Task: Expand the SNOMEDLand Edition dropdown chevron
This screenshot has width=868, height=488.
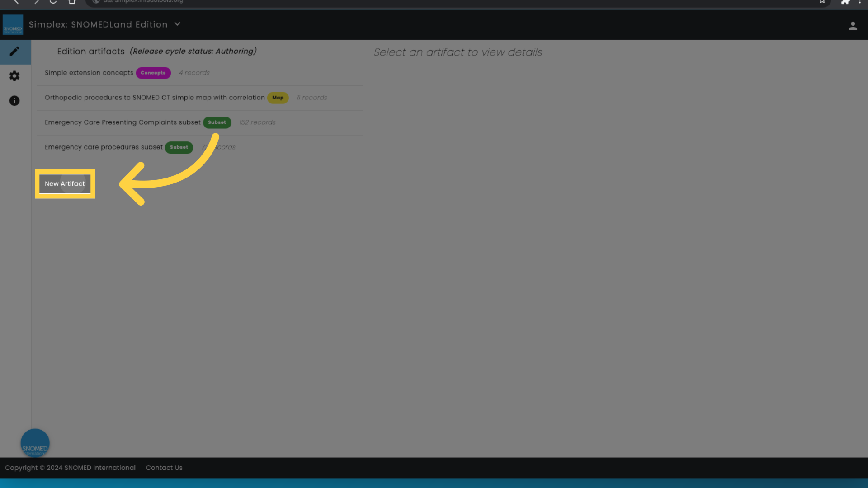Action: click(177, 24)
